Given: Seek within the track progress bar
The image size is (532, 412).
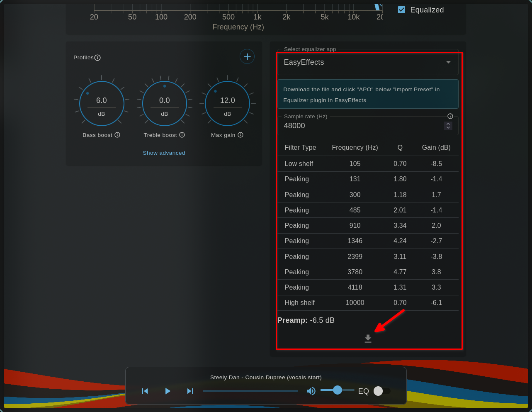Looking at the screenshot, I should point(250,391).
